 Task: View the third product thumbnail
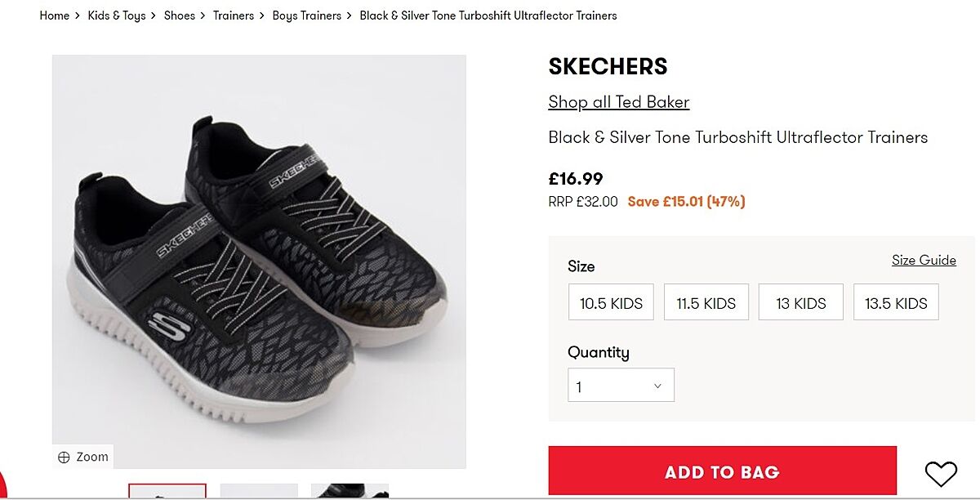click(x=350, y=491)
